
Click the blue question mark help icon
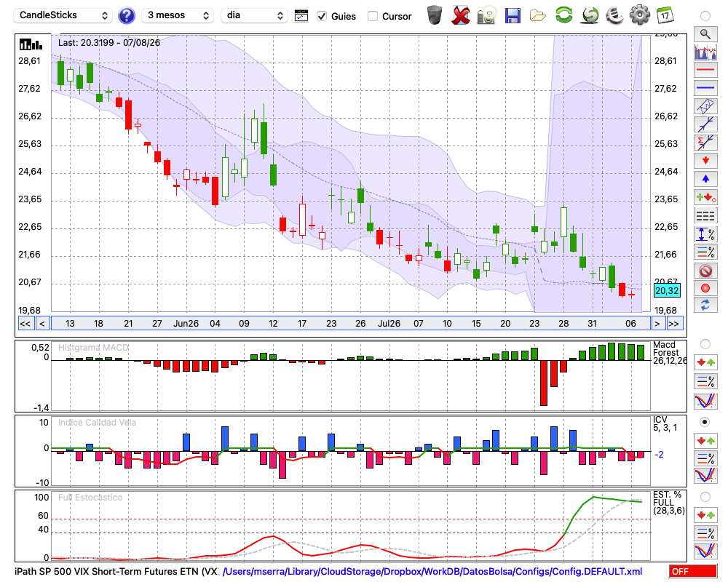(126, 15)
